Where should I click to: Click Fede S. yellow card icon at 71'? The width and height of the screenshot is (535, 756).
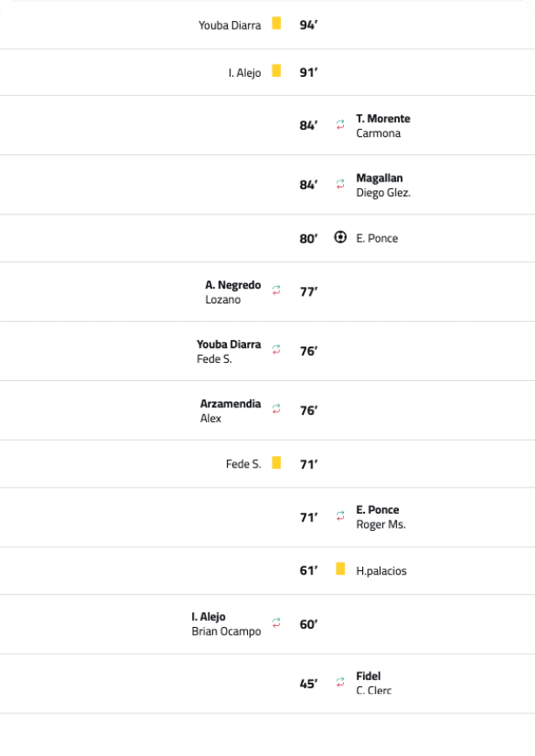tap(277, 463)
